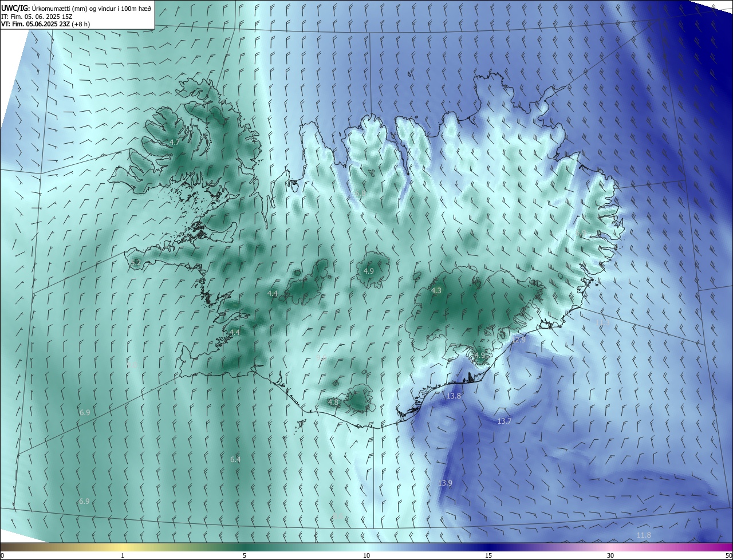Click the 13.9 value in the southern ocean
733x560 pixels.
tap(445, 483)
